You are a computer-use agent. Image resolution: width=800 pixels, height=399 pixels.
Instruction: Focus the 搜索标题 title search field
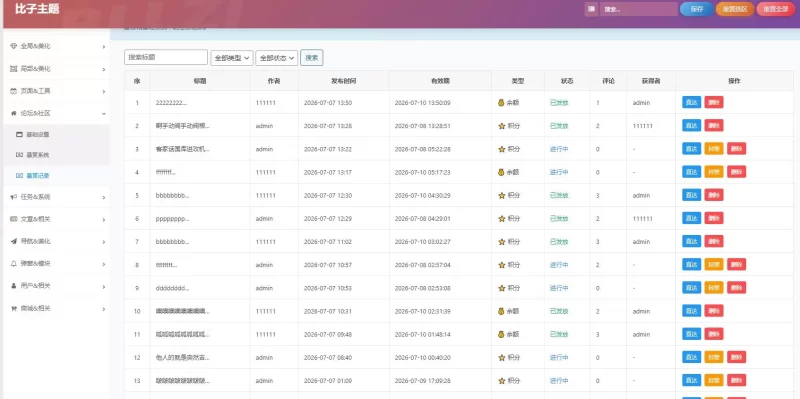[166, 57]
